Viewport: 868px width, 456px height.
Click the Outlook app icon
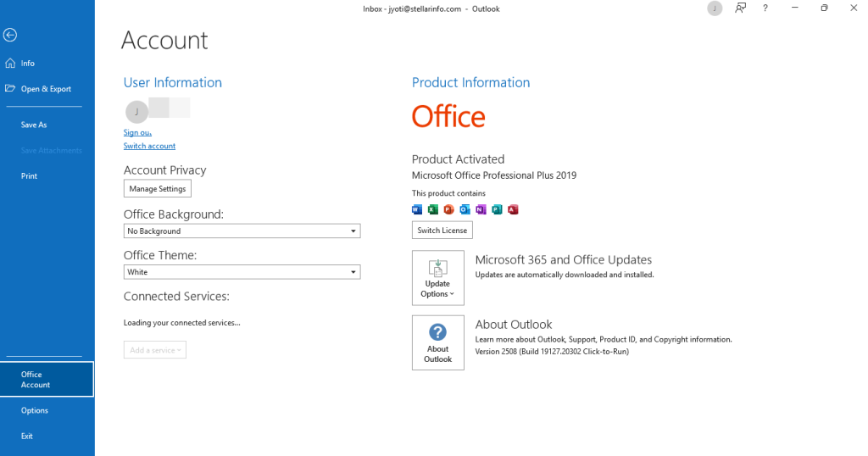pyautogui.click(x=465, y=209)
